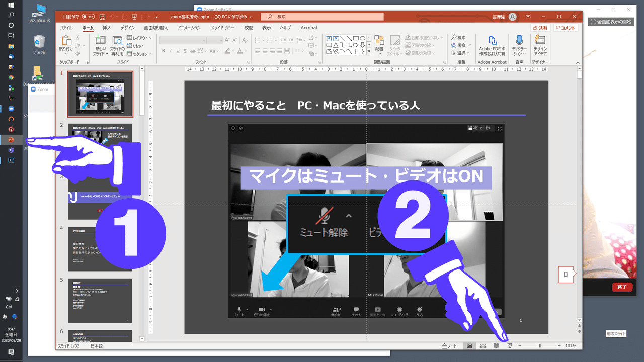
Task: Click the zoom slider handle
Action: click(x=540, y=346)
